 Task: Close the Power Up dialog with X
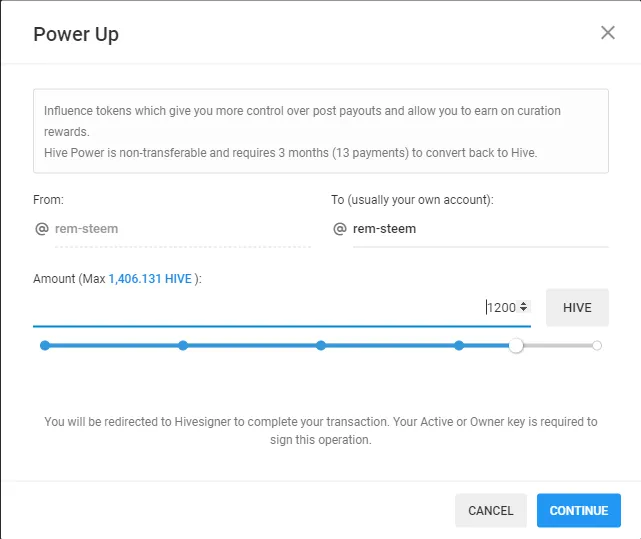pyautogui.click(x=607, y=33)
